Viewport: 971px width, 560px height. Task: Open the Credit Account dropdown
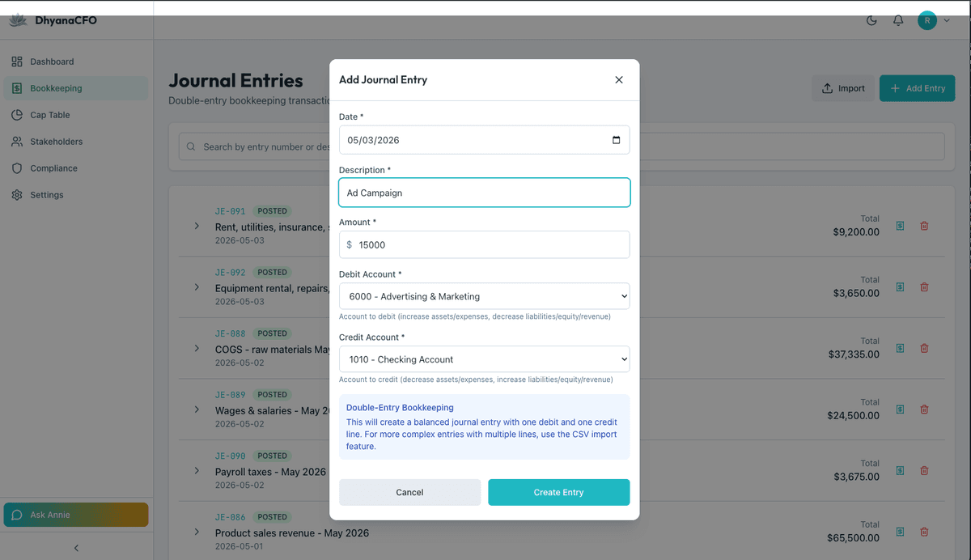484,359
